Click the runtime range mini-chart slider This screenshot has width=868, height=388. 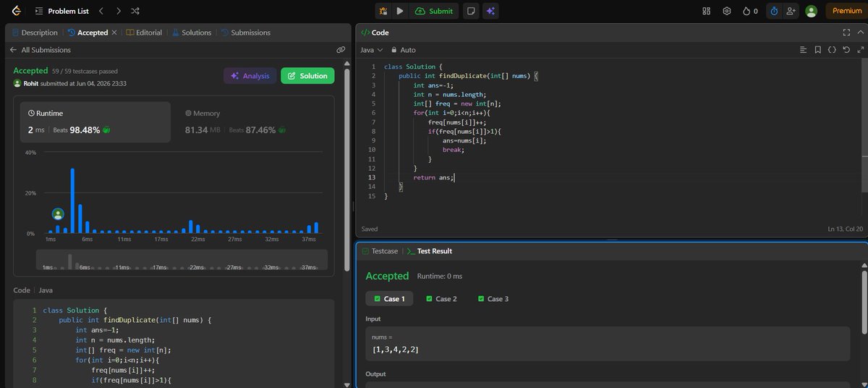pos(182,260)
